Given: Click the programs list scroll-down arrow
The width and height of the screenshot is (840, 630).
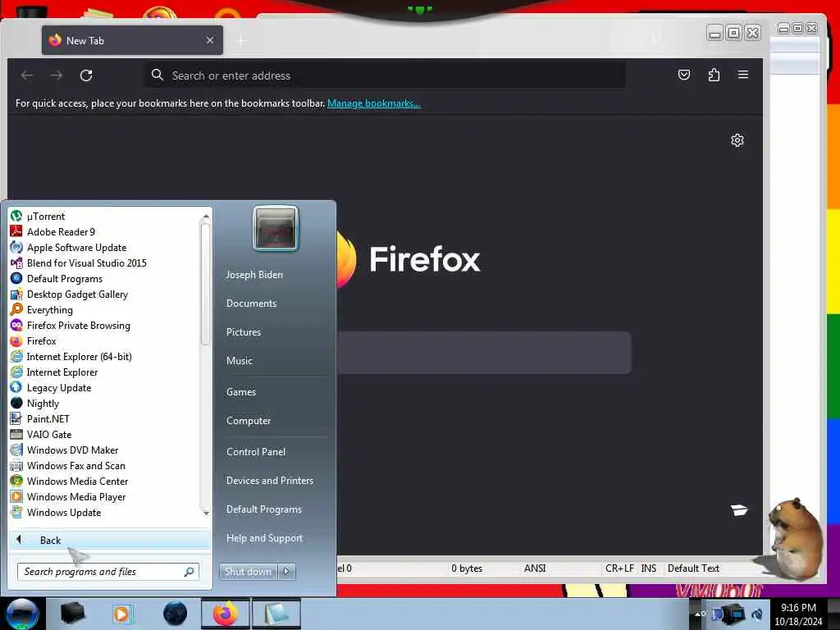Looking at the screenshot, I should [206, 514].
